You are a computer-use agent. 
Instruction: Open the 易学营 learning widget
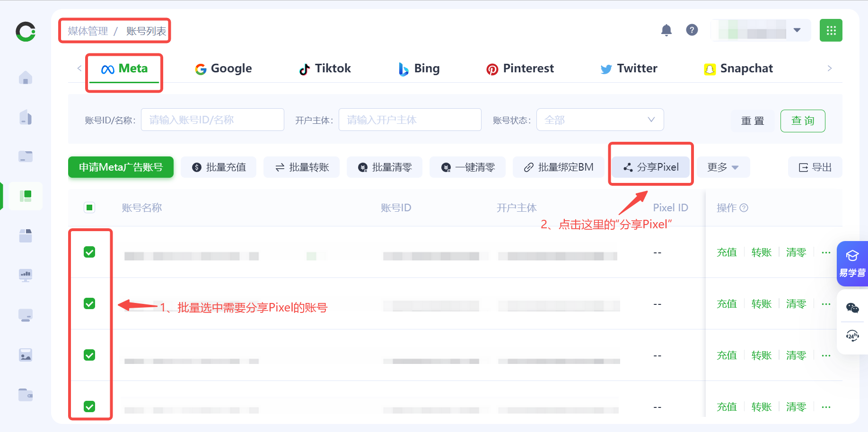pos(852,264)
